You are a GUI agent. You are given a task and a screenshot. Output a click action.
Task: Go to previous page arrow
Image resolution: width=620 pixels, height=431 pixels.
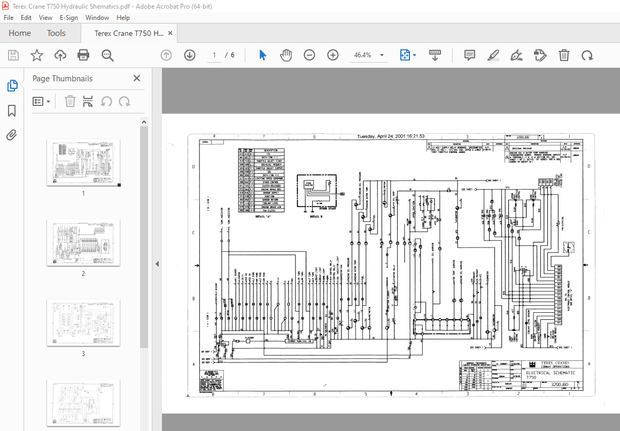point(166,55)
